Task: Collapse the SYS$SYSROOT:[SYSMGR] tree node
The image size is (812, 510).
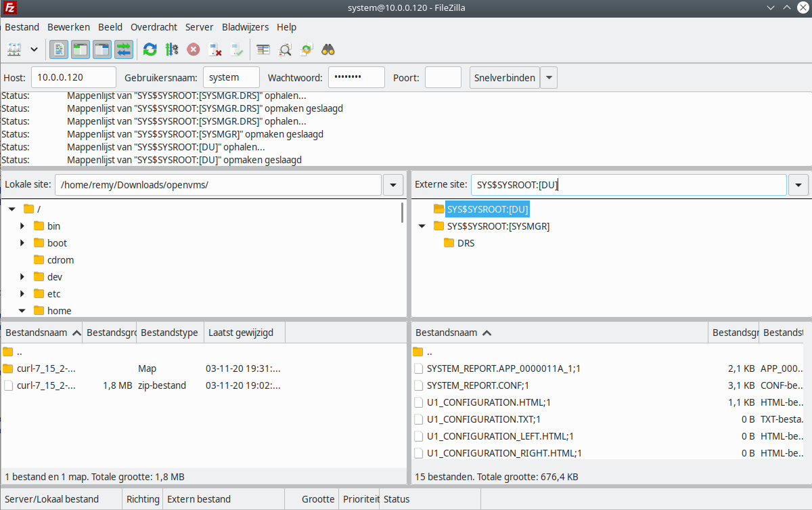Action: (422, 226)
